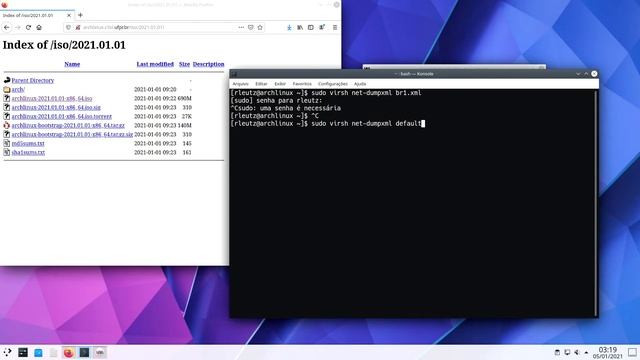Go to Parent Directory
This screenshot has height=360, width=640.
(x=33, y=80)
